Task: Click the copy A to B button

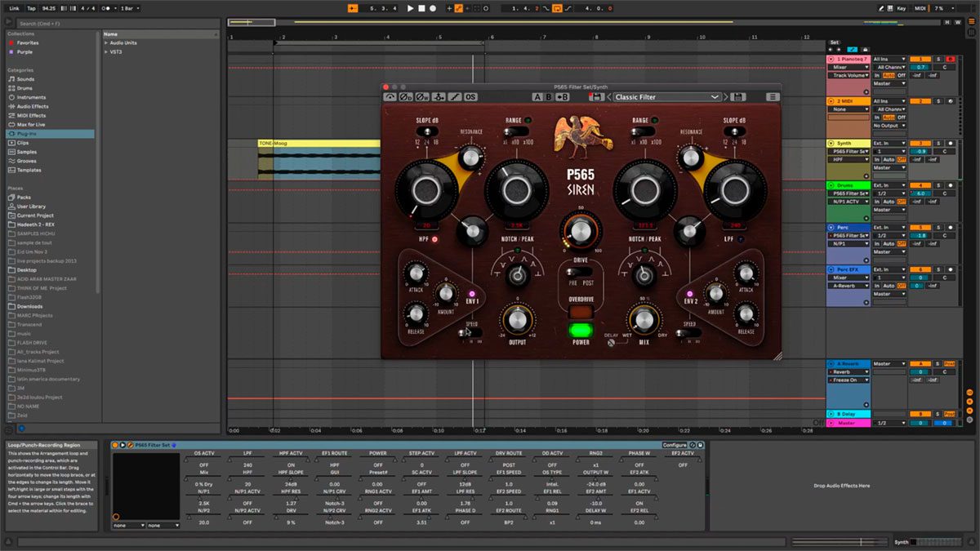Action: [x=562, y=97]
